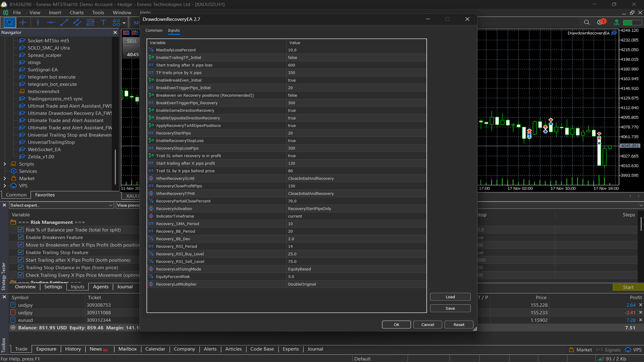Viewport: 644px width, 362px height.
Task: Uncheck Risk % of Balance per Trade
Action: tap(21, 230)
